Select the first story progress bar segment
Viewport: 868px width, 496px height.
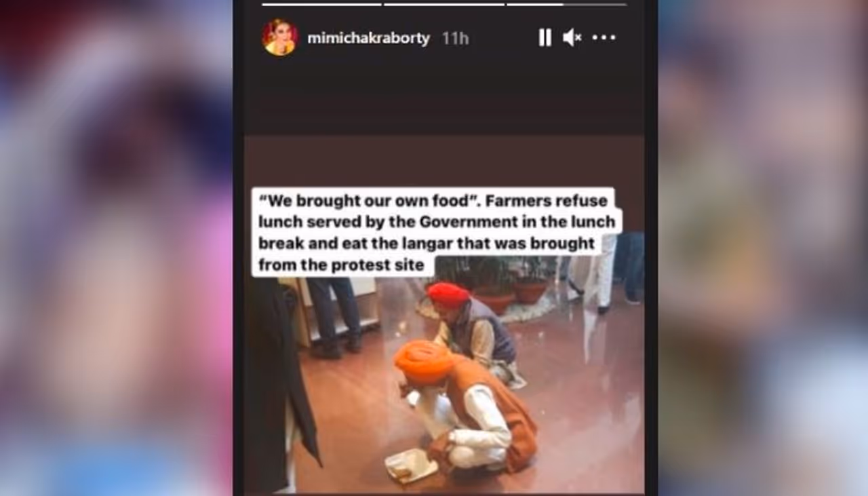pyautogui.click(x=321, y=4)
